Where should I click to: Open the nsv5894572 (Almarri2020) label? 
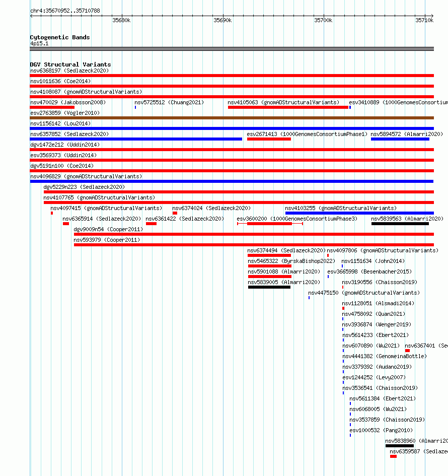(407, 134)
